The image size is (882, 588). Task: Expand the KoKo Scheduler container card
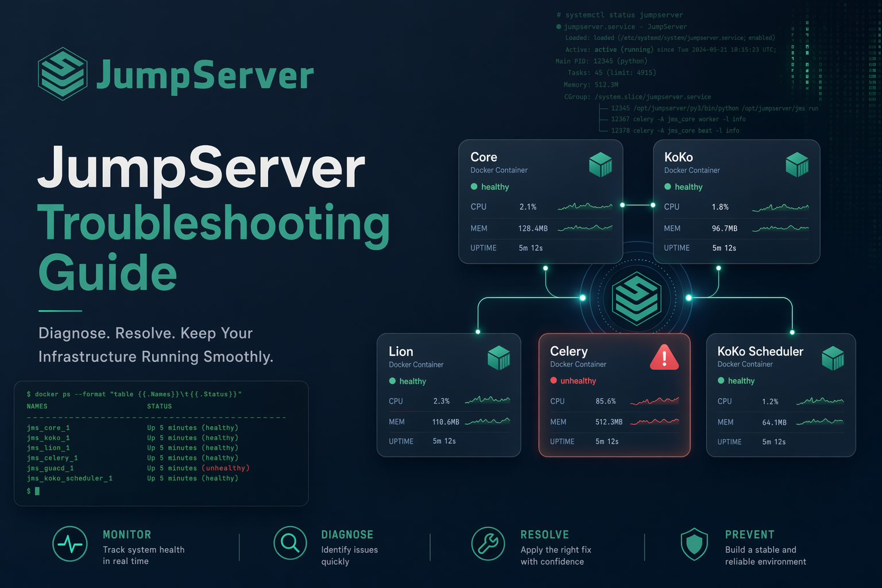tap(781, 395)
